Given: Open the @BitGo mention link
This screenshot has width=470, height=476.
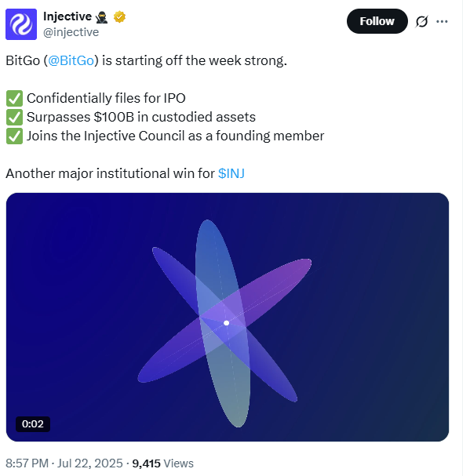Looking at the screenshot, I should 71,60.
